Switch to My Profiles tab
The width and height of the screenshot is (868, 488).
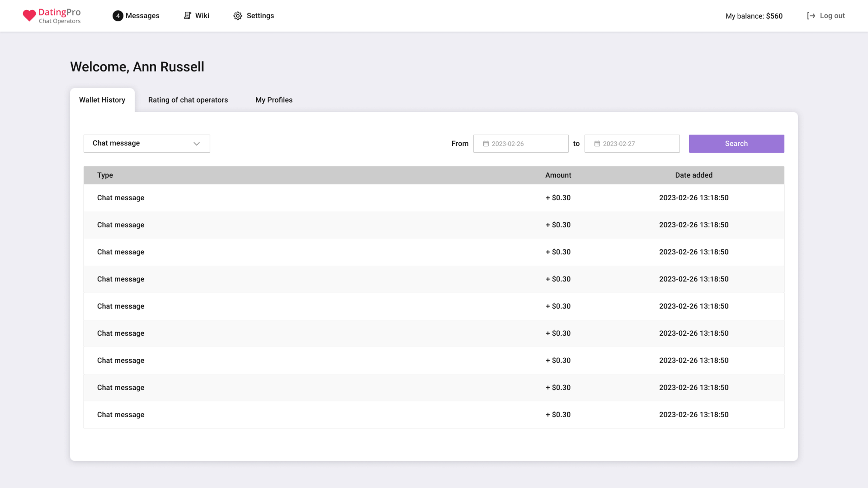[x=274, y=100]
